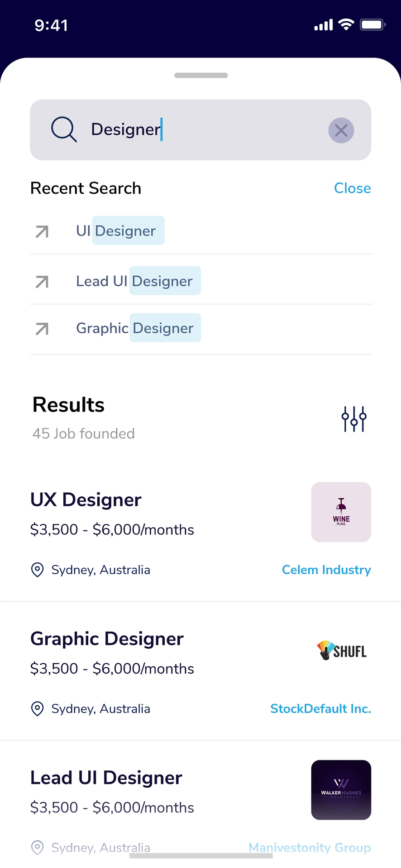Tap the Wine Place company logo
The image size is (401, 868).
click(341, 512)
